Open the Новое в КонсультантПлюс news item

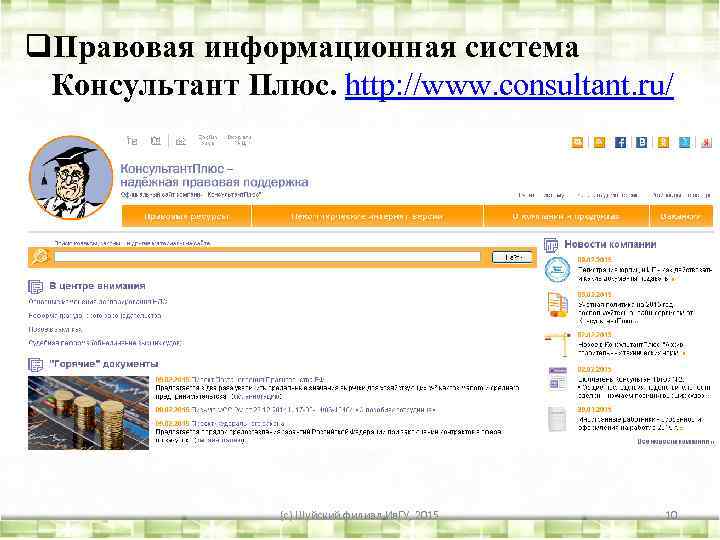coord(631,349)
